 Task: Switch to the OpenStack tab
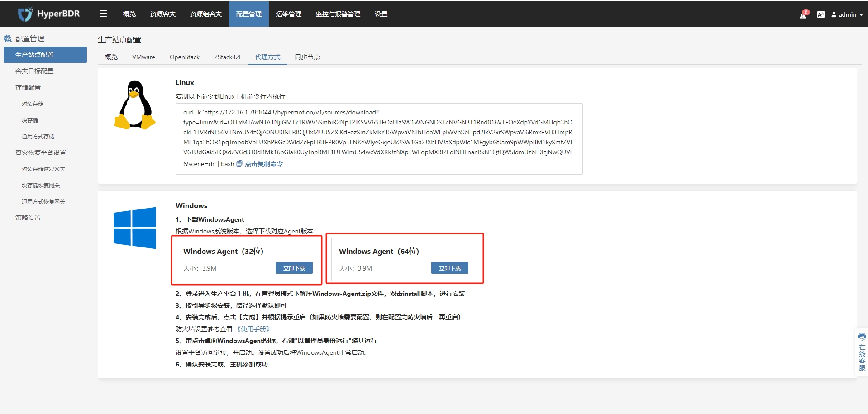coord(185,57)
